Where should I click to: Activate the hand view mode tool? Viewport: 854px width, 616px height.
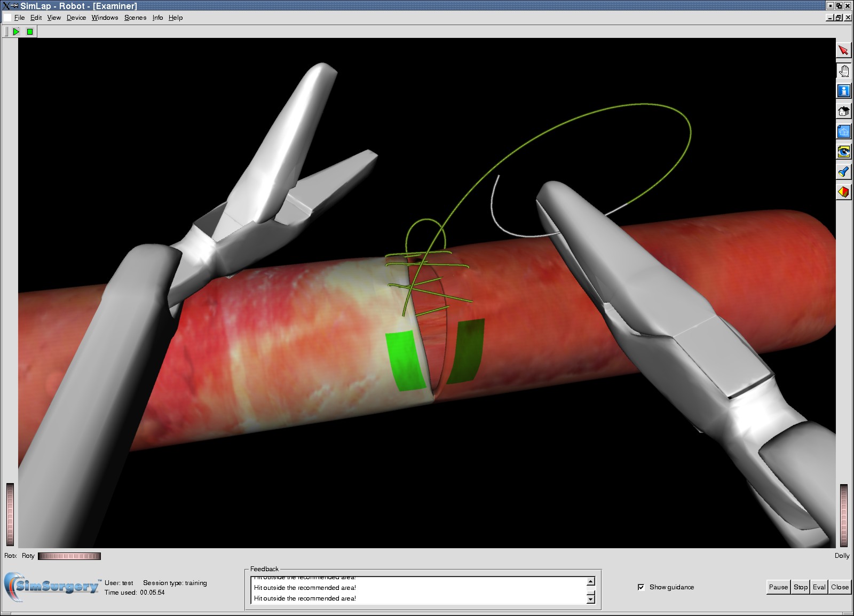843,70
